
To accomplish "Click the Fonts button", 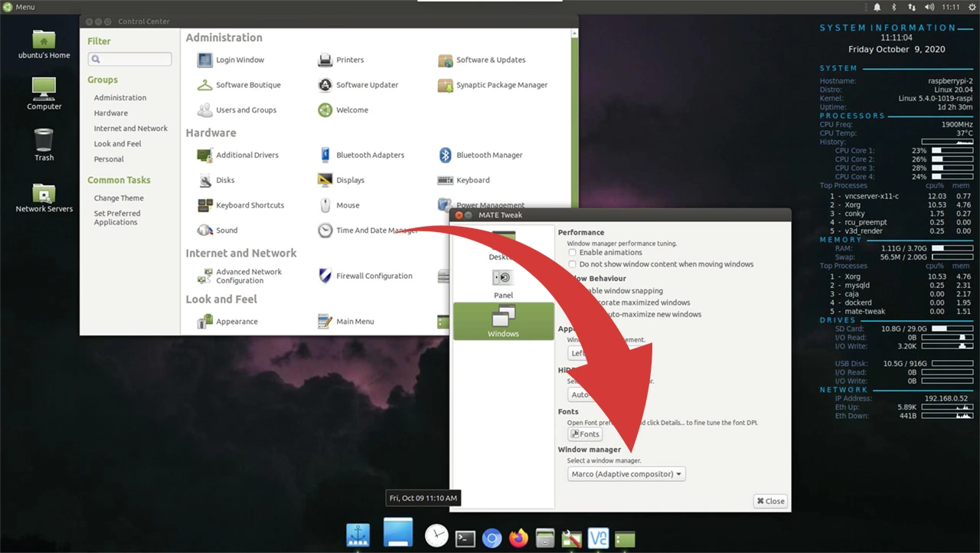I will [x=585, y=434].
